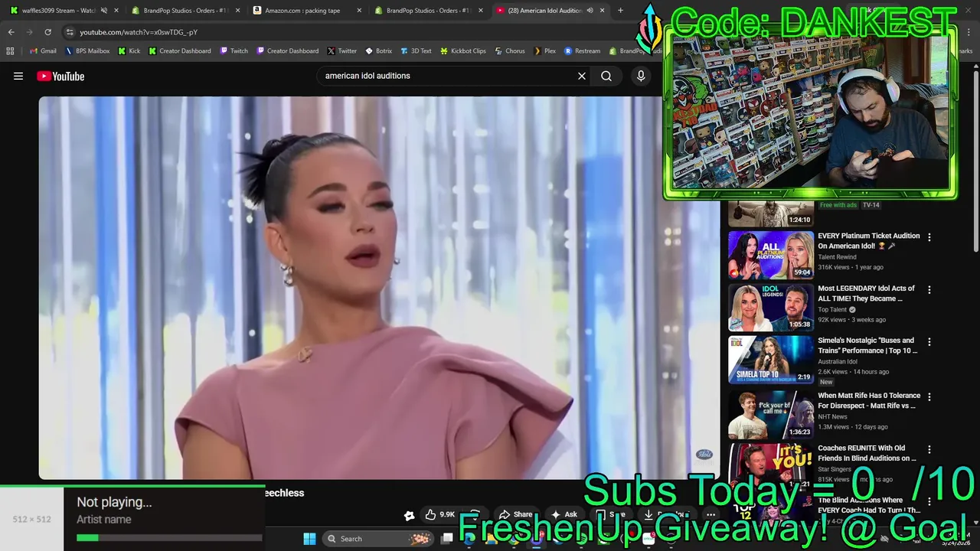View site information next to the URL
The height and width of the screenshot is (551, 980).
pyautogui.click(x=69, y=32)
